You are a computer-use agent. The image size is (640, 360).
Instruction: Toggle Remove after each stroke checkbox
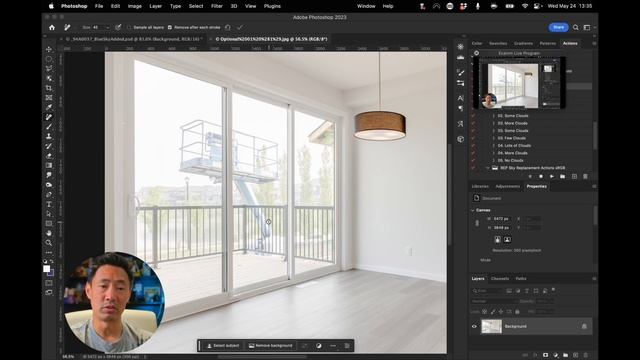click(x=170, y=27)
